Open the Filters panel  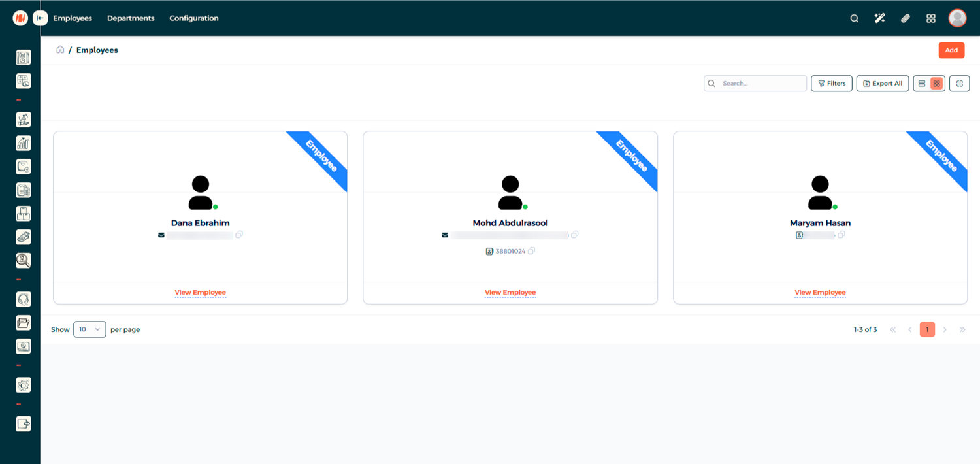coord(831,84)
